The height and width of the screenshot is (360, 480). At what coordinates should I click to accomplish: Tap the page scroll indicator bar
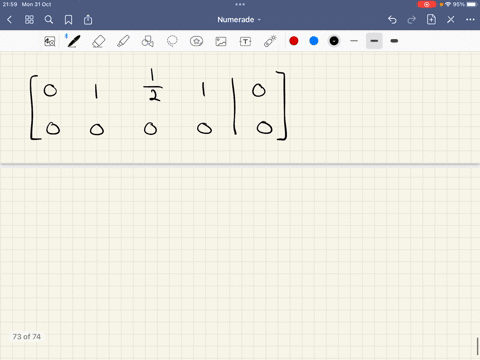(x=478, y=347)
